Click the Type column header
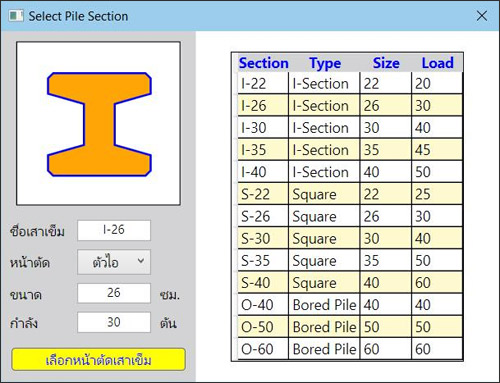Image resolution: width=500 pixels, height=383 pixels. pos(325,63)
